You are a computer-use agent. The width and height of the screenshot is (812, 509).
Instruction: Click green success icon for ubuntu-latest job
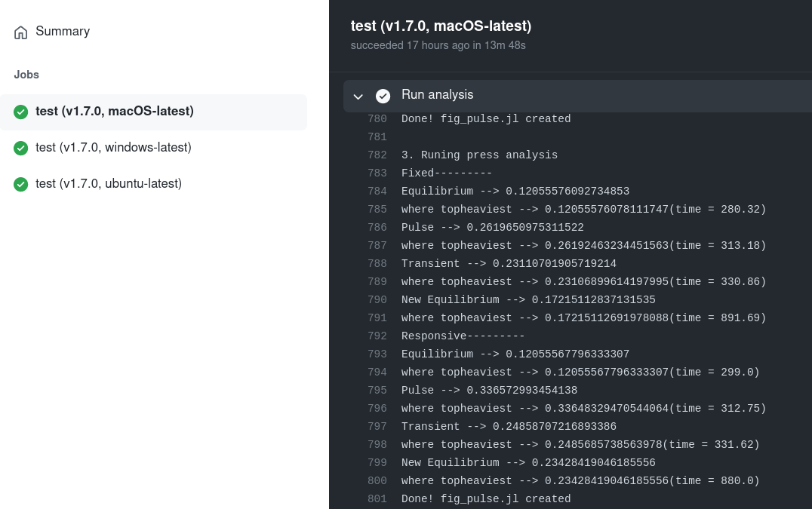(x=20, y=184)
